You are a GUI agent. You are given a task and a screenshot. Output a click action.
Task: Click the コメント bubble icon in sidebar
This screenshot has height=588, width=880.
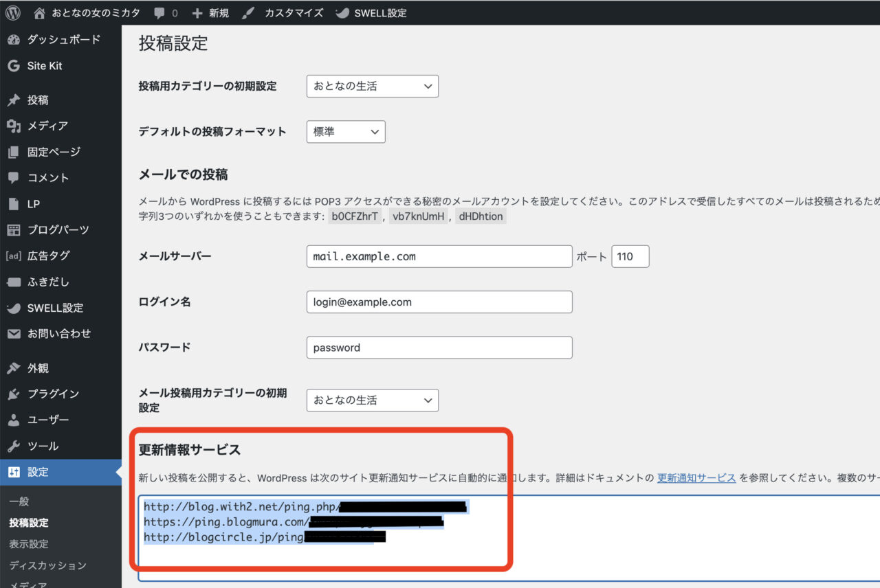pos(13,178)
